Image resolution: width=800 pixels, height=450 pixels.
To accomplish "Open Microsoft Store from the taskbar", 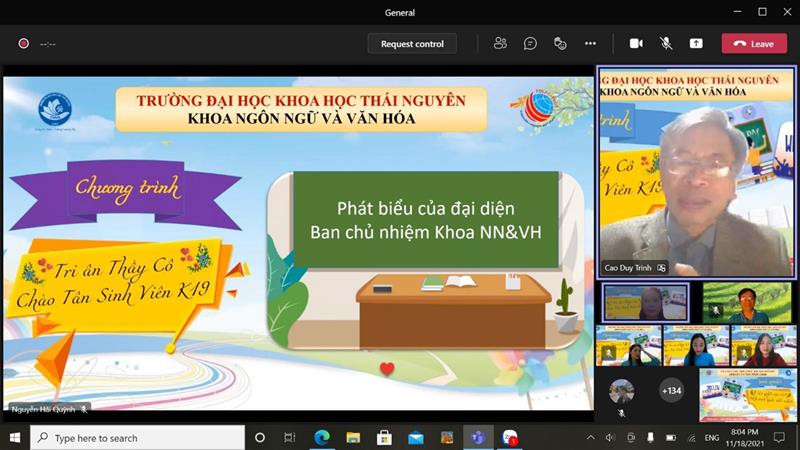I will coord(384,438).
